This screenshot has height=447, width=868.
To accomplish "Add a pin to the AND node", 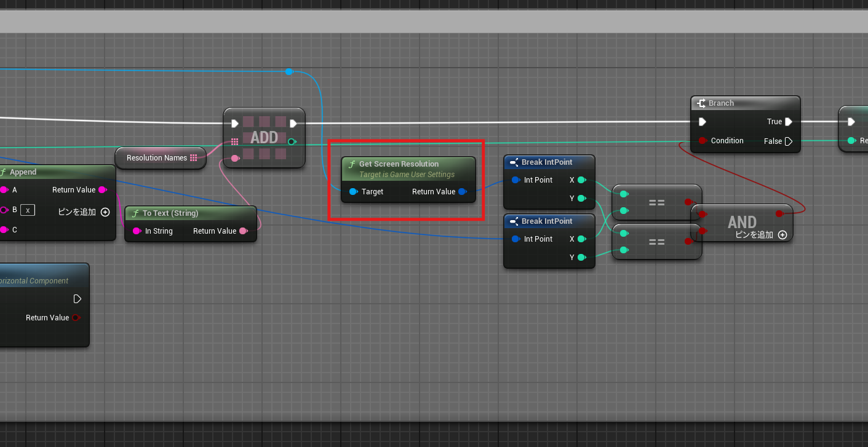I will click(782, 235).
